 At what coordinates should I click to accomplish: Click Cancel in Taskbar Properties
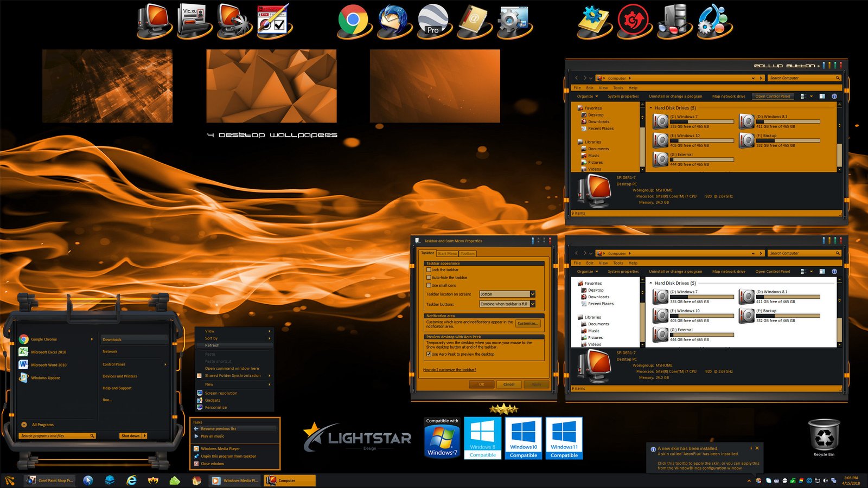click(509, 384)
